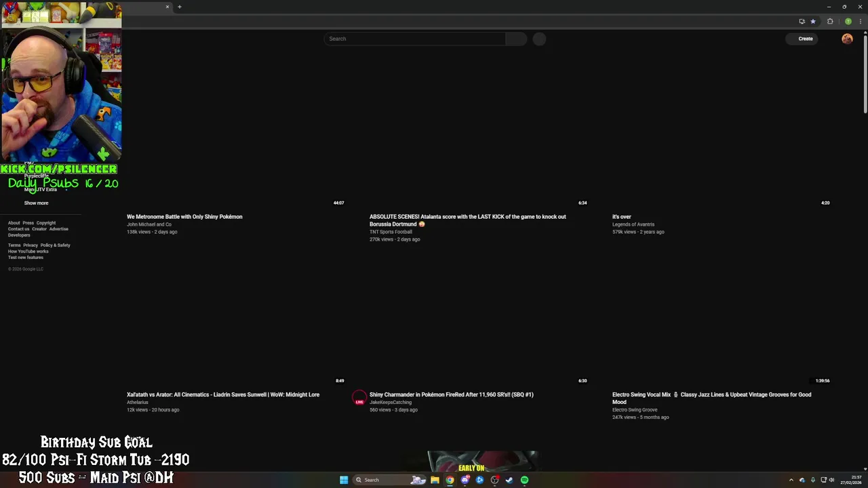Open File Explorer from the taskbar

pos(435,480)
